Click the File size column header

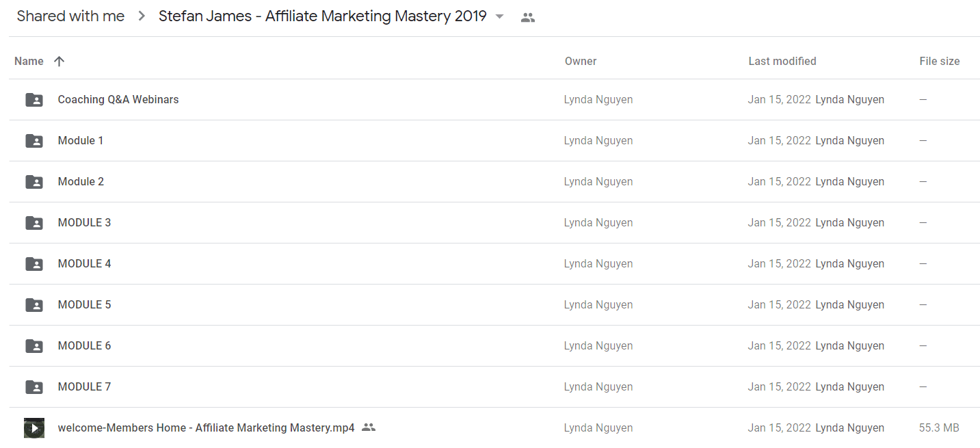click(940, 61)
